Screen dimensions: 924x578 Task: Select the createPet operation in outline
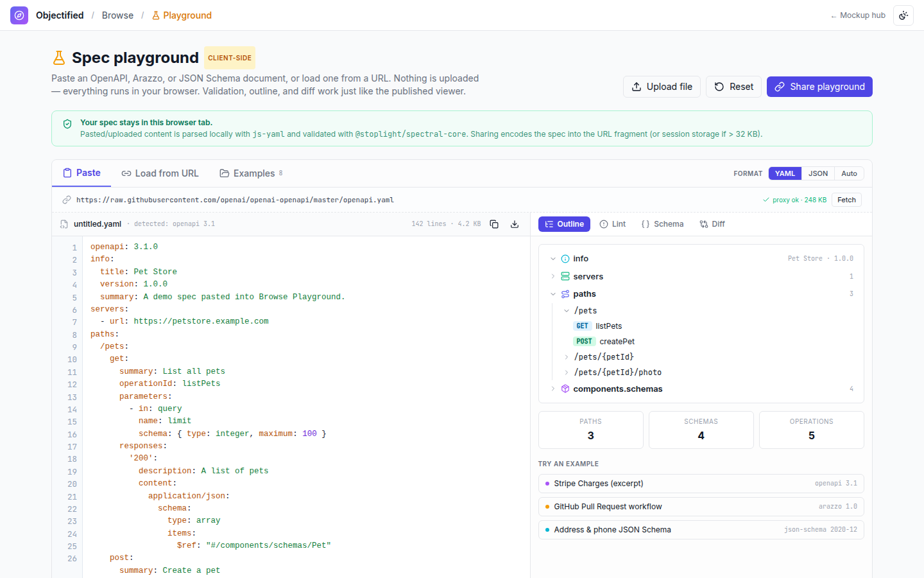tap(617, 342)
